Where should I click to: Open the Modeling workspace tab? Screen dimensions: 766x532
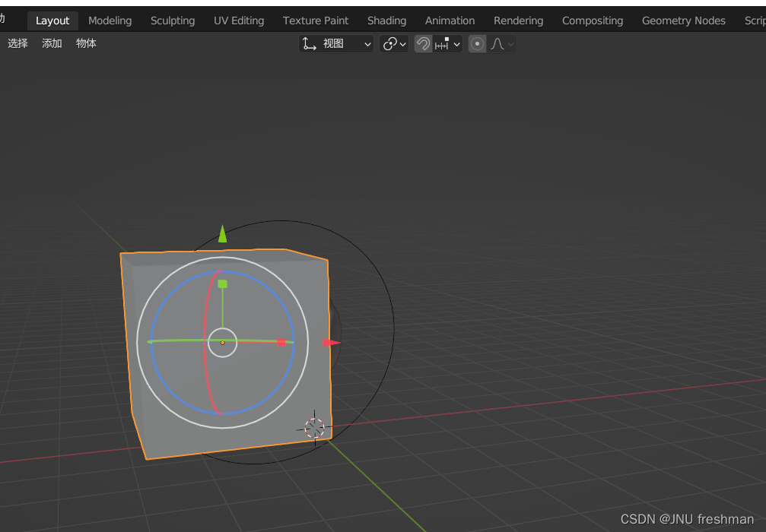(110, 21)
